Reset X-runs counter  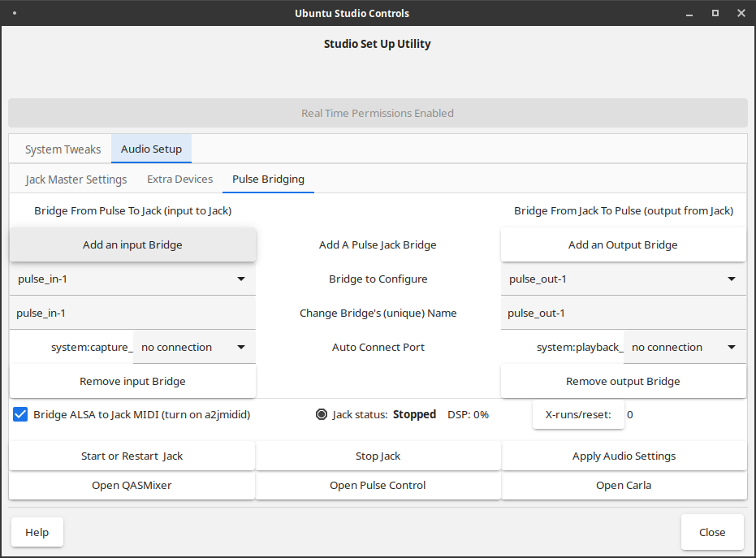[x=577, y=414]
